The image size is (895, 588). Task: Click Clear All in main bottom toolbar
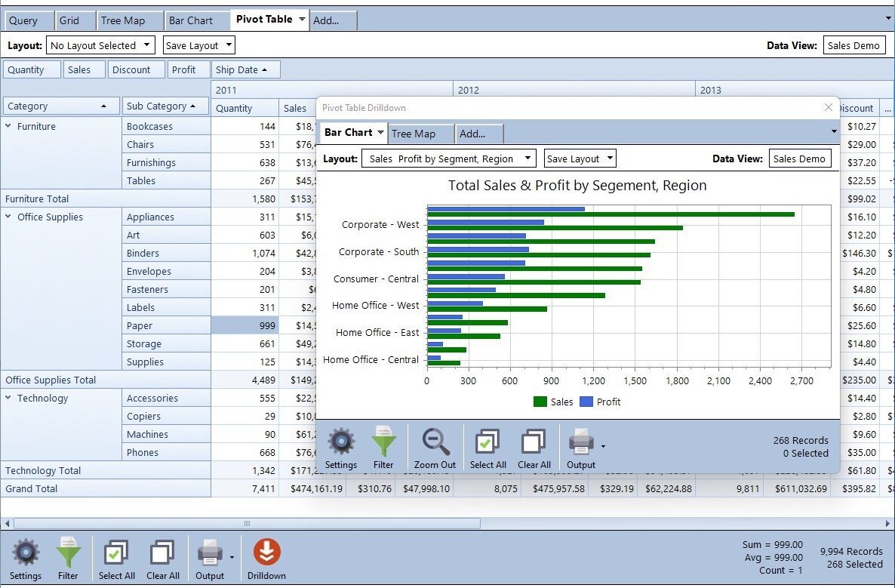pyautogui.click(x=162, y=554)
